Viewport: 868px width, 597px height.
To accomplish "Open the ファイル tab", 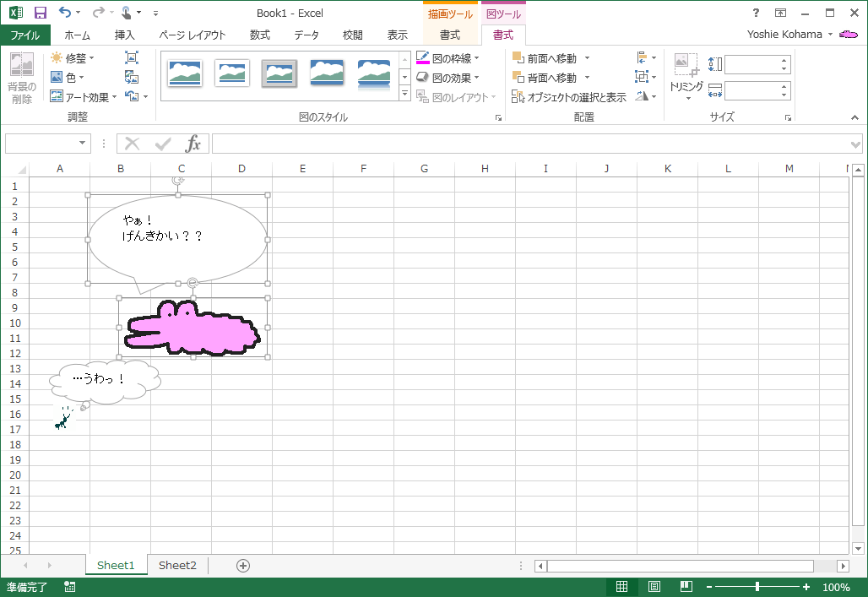I will 25,35.
